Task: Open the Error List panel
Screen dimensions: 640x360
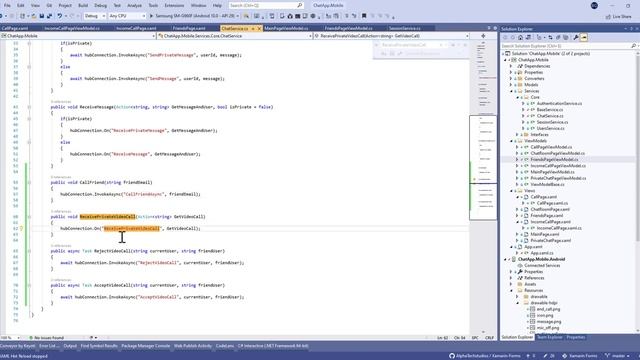Action: (49, 346)
